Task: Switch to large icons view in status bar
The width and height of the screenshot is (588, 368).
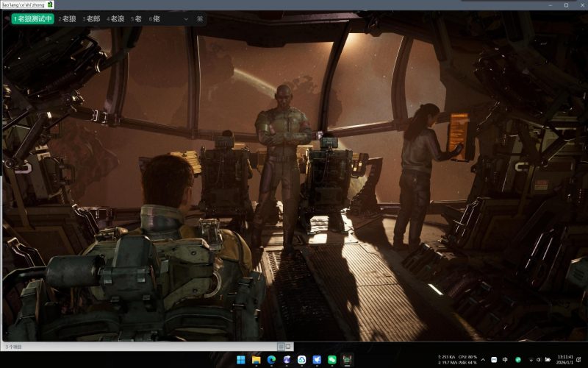Action: point(288,347)
